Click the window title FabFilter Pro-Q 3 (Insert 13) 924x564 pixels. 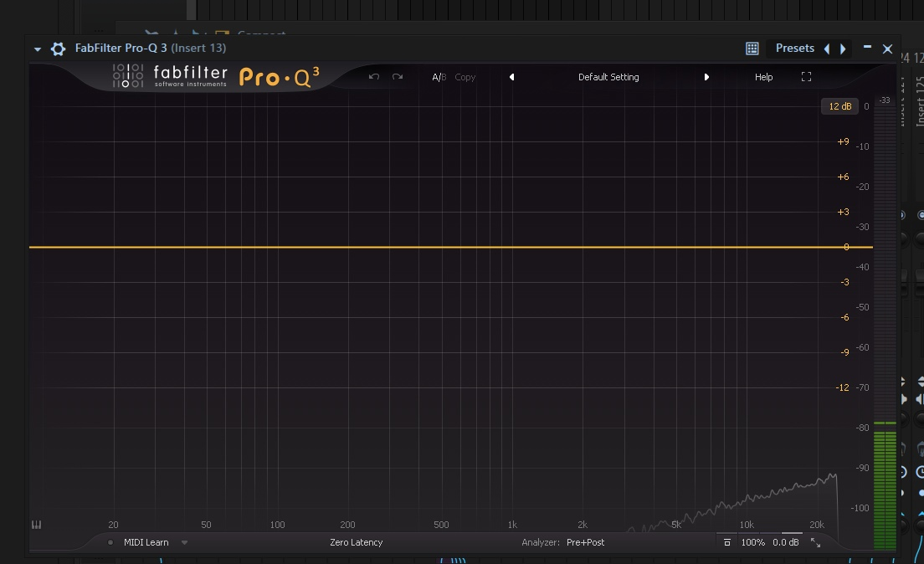click(151, 48)
